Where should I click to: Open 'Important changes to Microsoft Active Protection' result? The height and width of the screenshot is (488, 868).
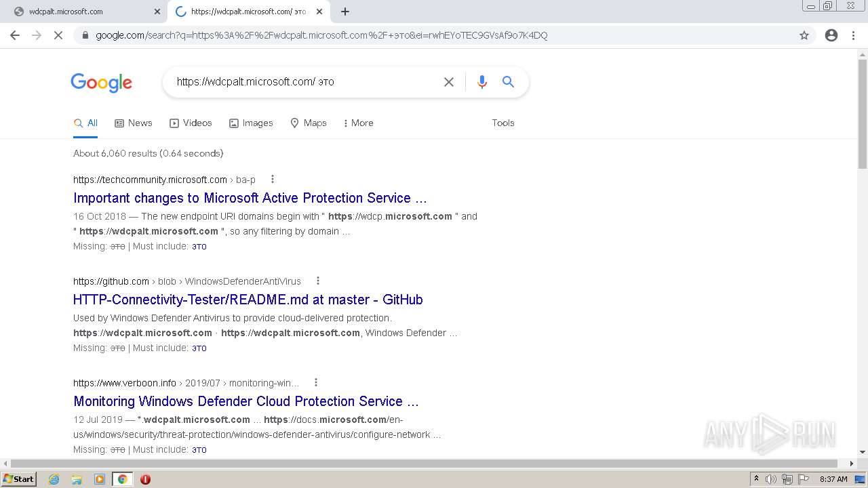tap(250, 198)
